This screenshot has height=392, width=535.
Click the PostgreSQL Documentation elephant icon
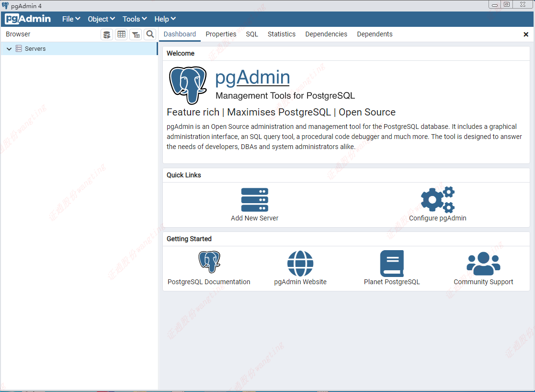click(x=209, y=262)
